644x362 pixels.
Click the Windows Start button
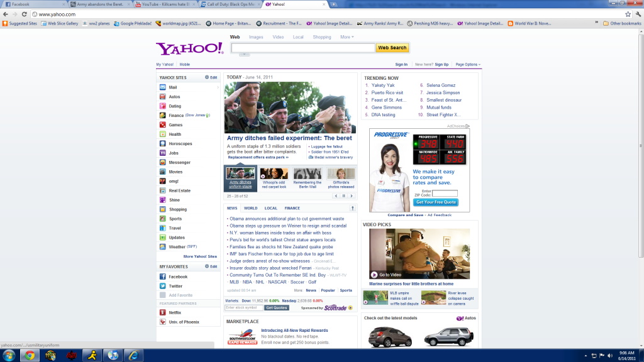(9, 356)
